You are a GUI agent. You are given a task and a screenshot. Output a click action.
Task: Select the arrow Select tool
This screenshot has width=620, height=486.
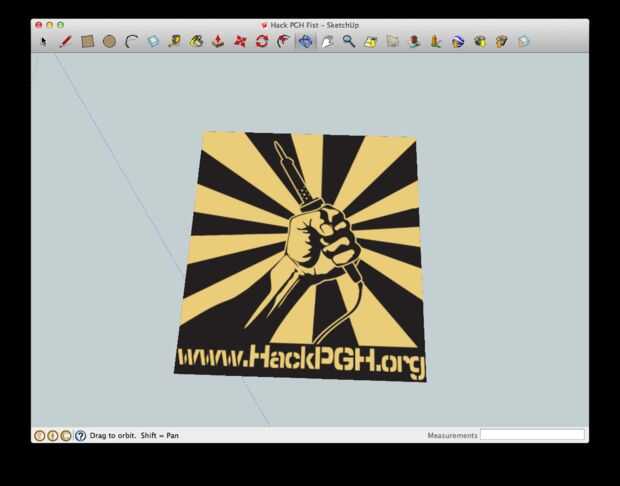[x=43, y=41]
